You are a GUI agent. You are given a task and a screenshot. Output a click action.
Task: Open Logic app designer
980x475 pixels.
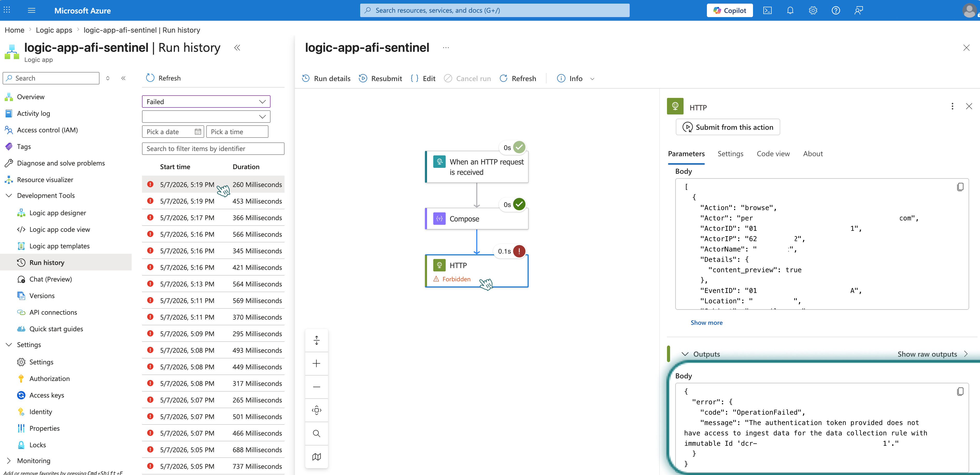coord(58,213)
